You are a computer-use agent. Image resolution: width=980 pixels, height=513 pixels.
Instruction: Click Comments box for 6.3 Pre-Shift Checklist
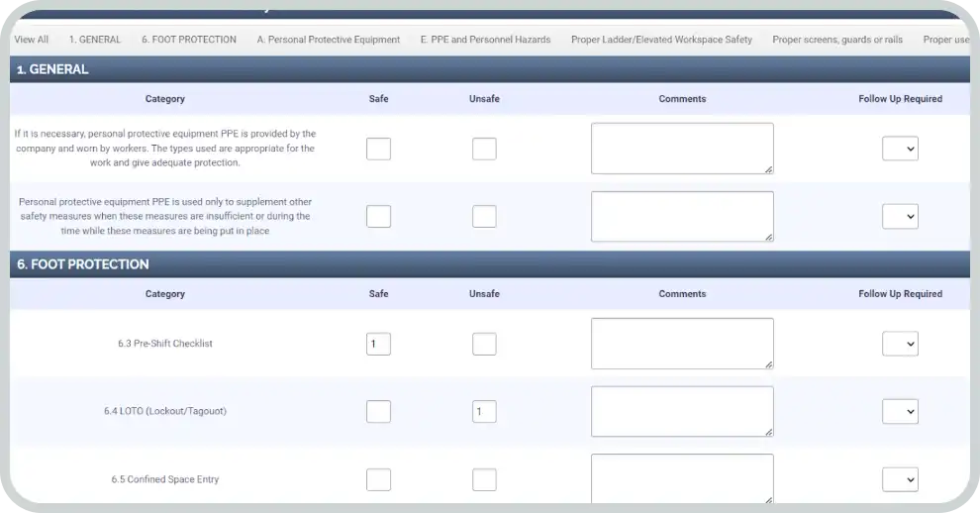click(x=682, y=344)
